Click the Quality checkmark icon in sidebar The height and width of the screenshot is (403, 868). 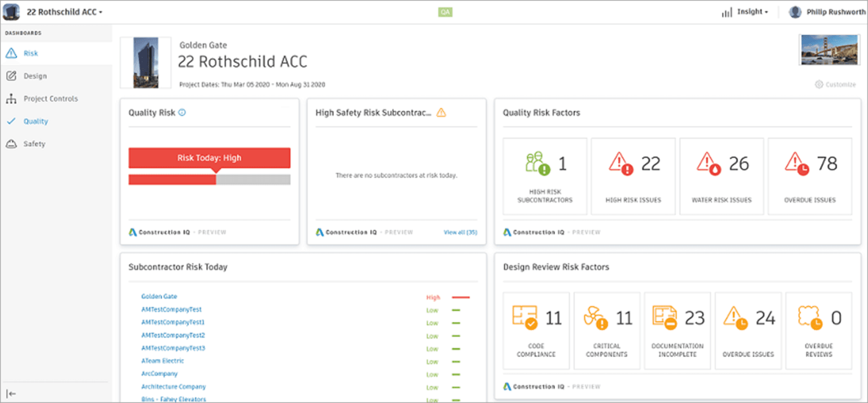[x=11, y=121]
